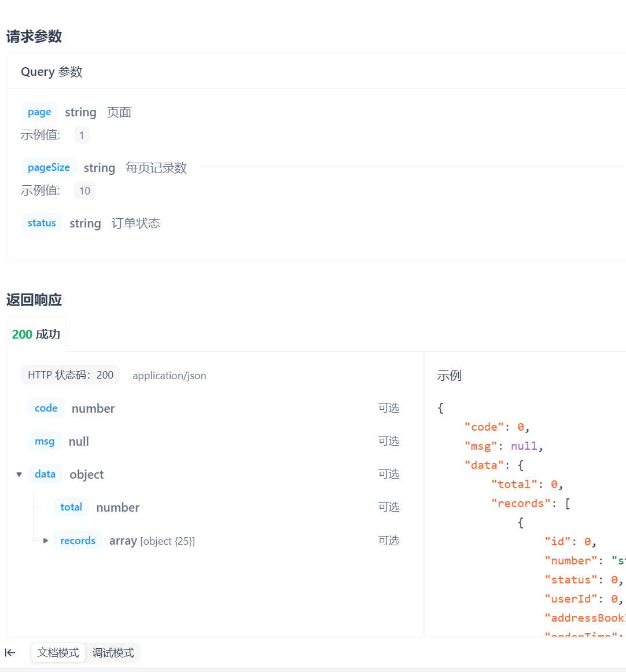Viewport: 626px width, 672px height.
Task: Click 可选 label next to code field
Action: point(389,407)
